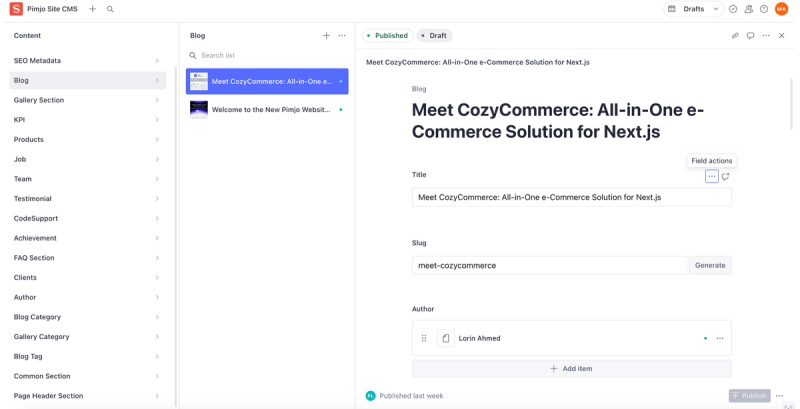Expand CodeSupport using its chevron

point(157,218)
